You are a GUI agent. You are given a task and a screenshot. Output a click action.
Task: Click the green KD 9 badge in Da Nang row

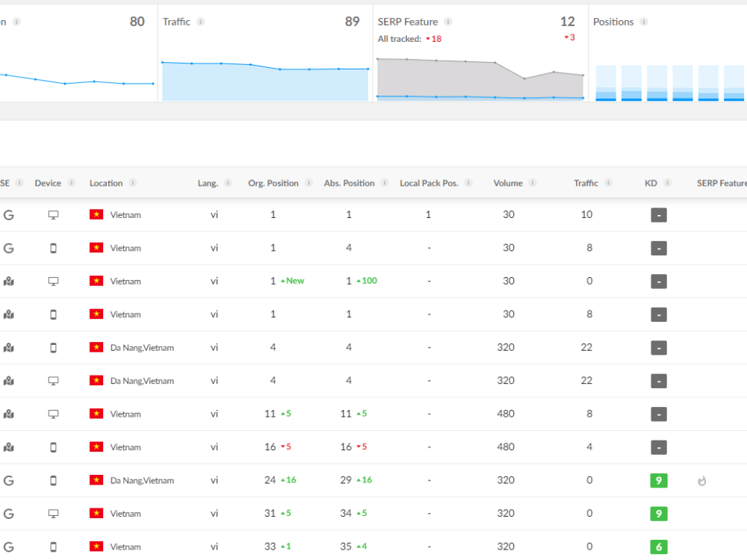pyautogui.click(x=659, y=480)
